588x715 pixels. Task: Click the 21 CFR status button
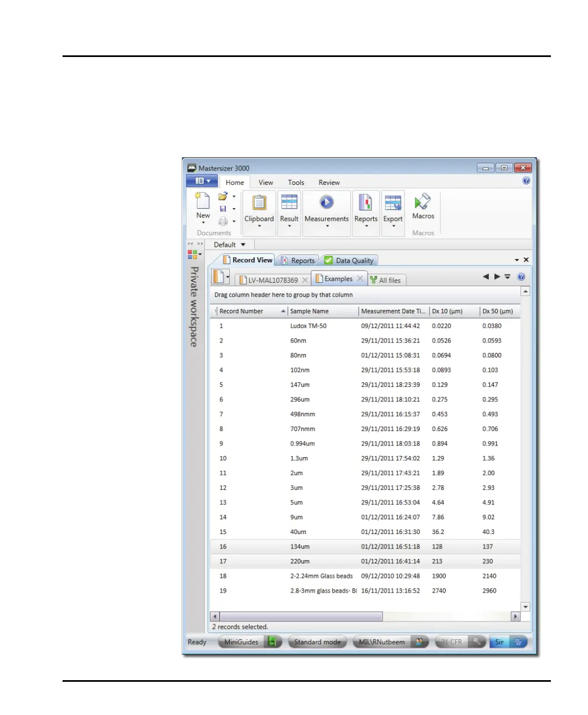(461, 642)
